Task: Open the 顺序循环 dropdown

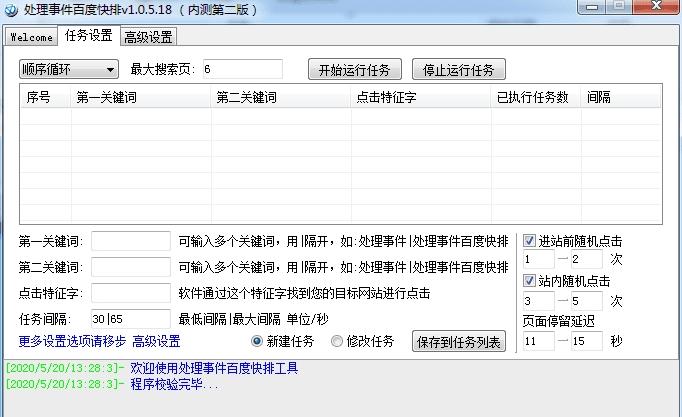Action: tap(69, 69)
